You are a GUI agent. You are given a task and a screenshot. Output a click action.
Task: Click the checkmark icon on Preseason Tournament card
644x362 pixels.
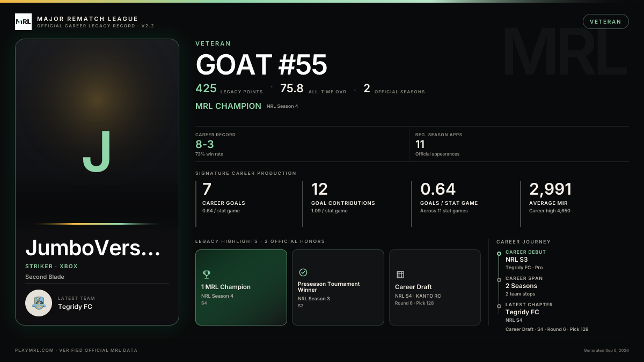tap(303, 272)
